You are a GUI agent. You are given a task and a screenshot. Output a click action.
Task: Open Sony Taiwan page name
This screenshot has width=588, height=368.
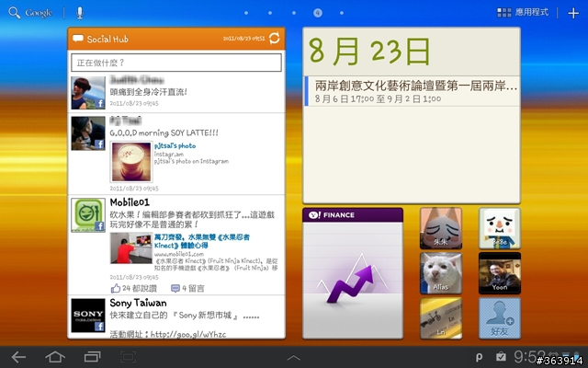[138, 303]
